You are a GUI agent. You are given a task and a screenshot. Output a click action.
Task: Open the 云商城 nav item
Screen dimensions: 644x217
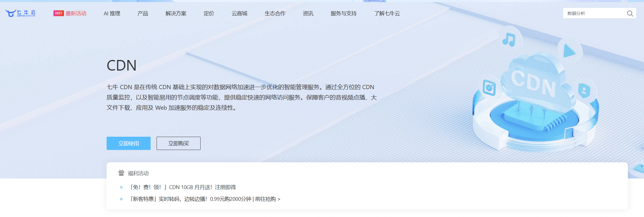tap(239, 14)
